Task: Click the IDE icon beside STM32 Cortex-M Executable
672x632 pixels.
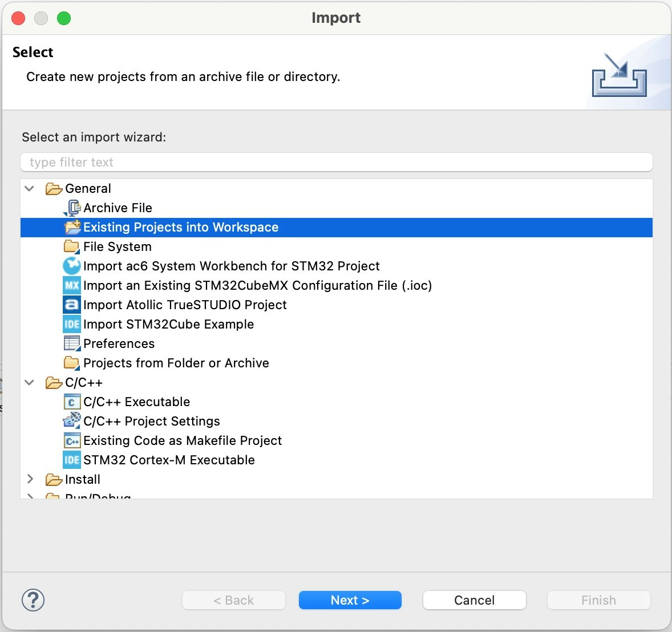Action: [x=71, y=460]
